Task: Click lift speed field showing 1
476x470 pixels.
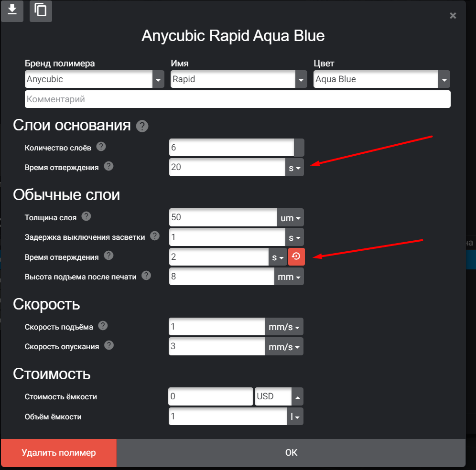Action: pos(217,327)
